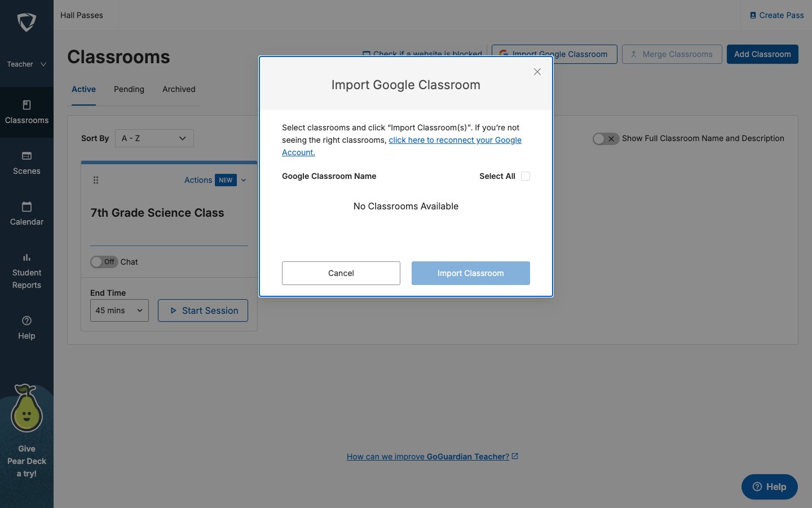812x508 pixels.
Task: Open the Sort By A - Z dropdown
Action: coord(155,138)
